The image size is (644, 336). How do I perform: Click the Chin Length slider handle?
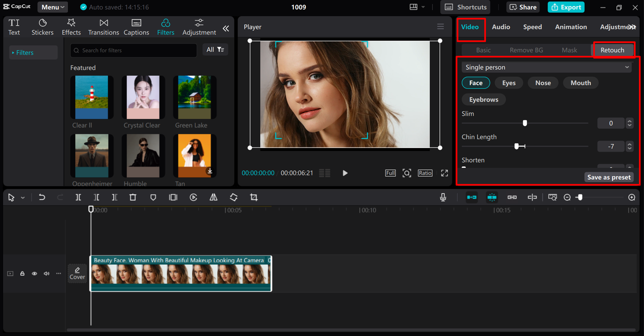coord(516,146)
